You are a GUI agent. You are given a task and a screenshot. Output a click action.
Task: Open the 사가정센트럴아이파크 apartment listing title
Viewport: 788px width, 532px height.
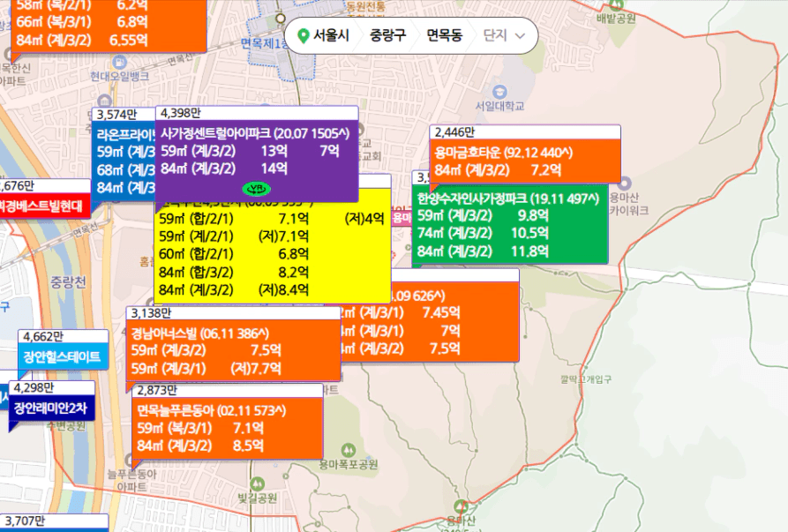256,132
